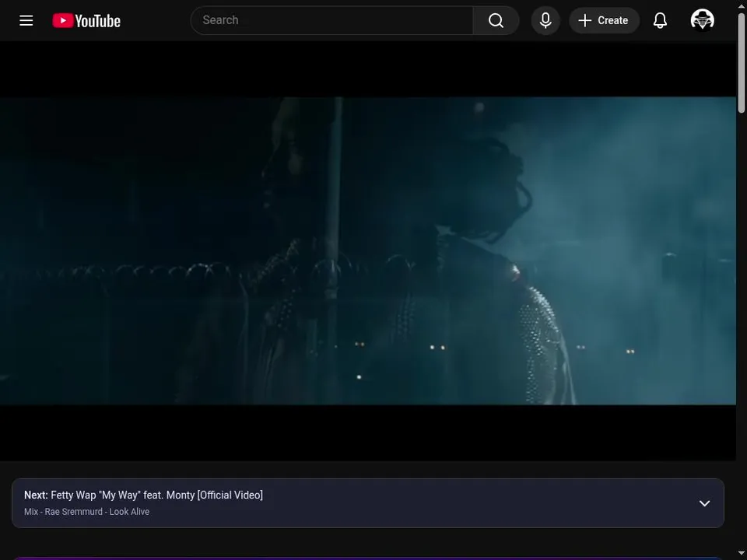Open notifications bell
Screen dimensions: 747x560
point(660,20)
